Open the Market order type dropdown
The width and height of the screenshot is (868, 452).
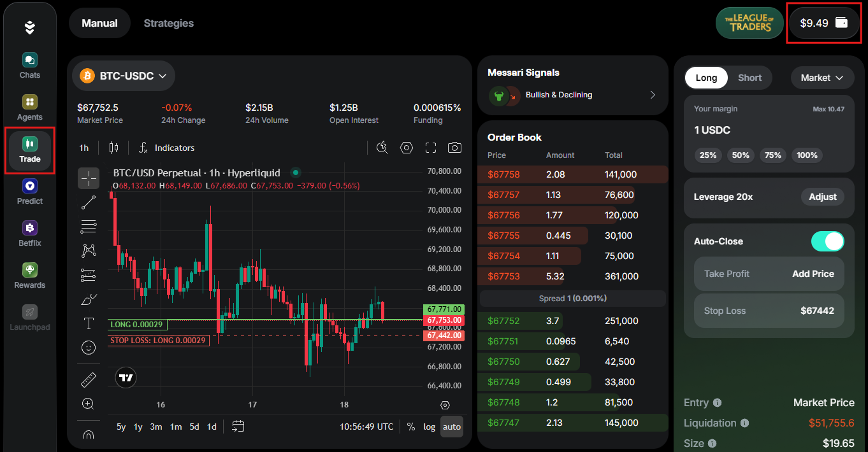point(822,77)
